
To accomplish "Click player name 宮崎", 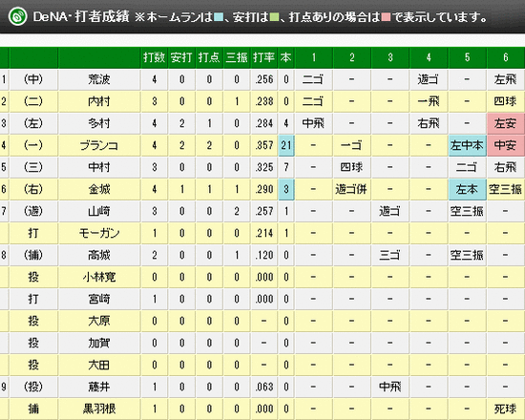I will [x=99, y=299].
